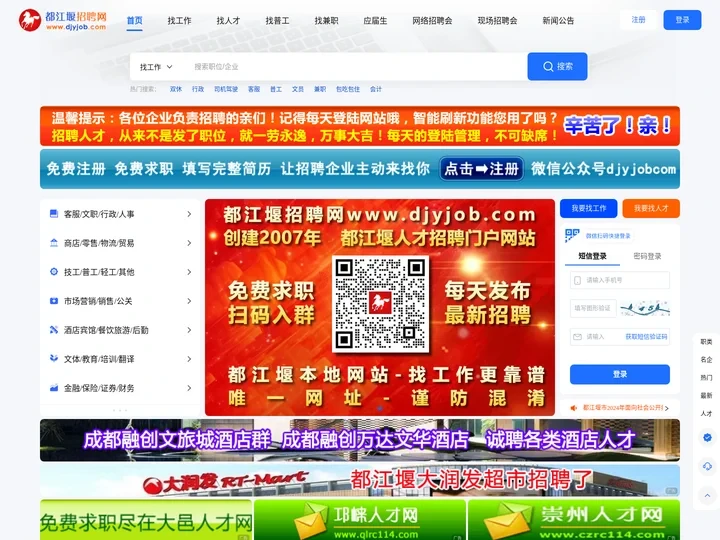The width and height of the screenshot is (720, 540).
Task: Click the orange speaker announcement icon
Action: click(574, 408)
